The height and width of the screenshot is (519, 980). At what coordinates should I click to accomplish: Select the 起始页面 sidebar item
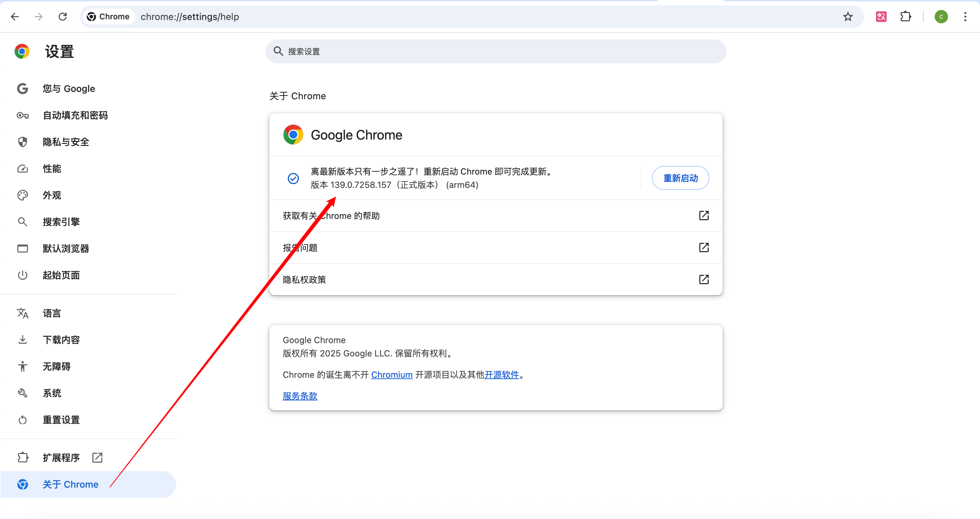pos(88,275)
